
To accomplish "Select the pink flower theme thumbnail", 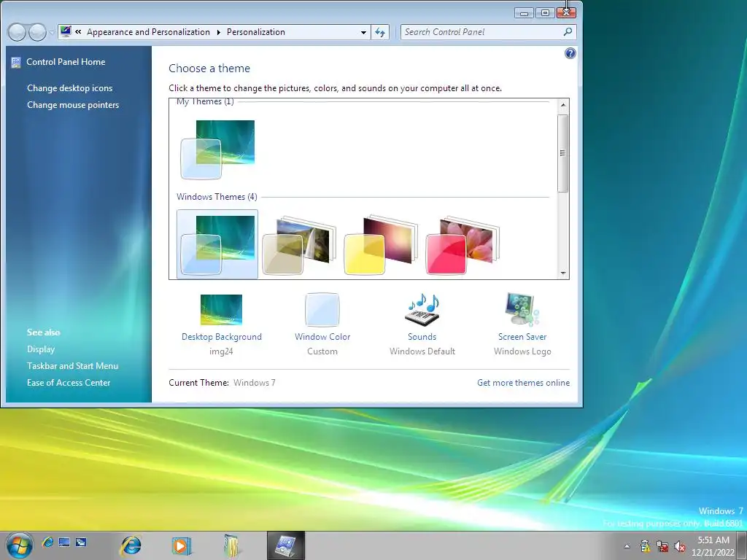I will click(x=462, y=245).
